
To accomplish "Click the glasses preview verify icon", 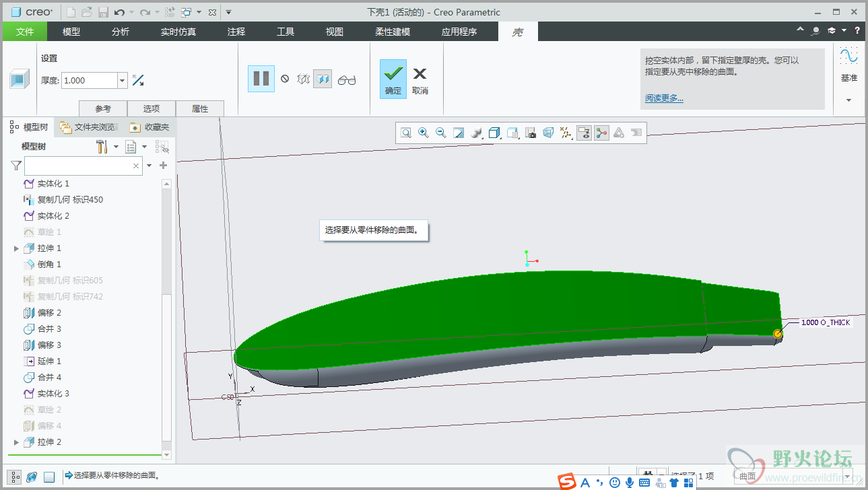I will pyautogui.click(x=347, y=80).
